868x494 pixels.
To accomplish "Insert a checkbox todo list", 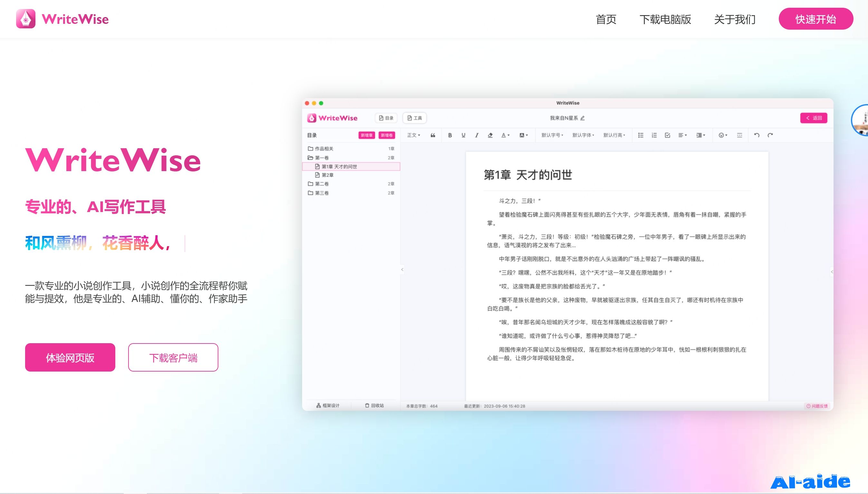I will click(668, 135).
